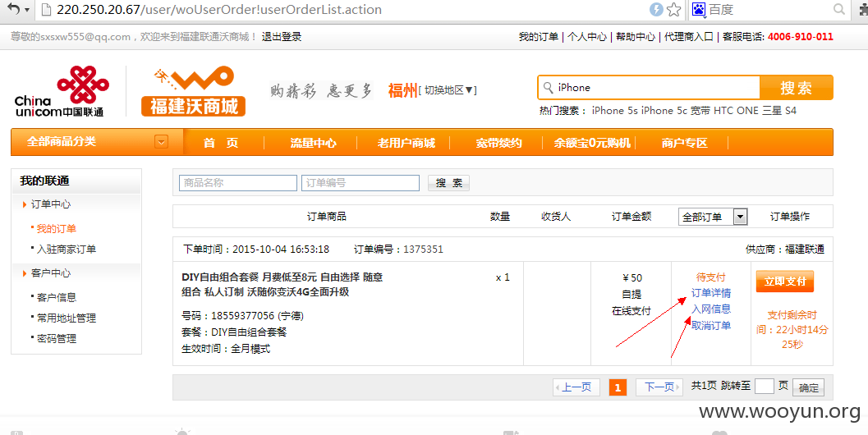This screenshot has height=435, width=868.
Task: Select hot search 三星 S4
Action: pyautogui.click(x=778, y=111)
